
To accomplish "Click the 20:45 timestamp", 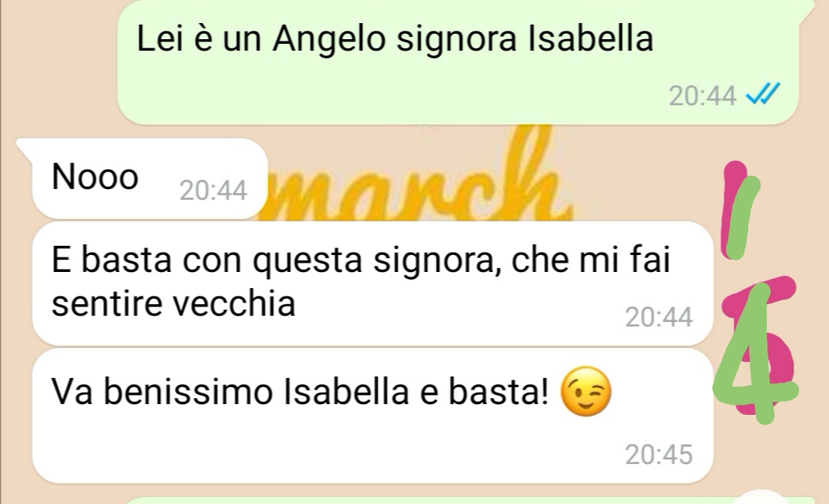I will [x=658, y=455].
